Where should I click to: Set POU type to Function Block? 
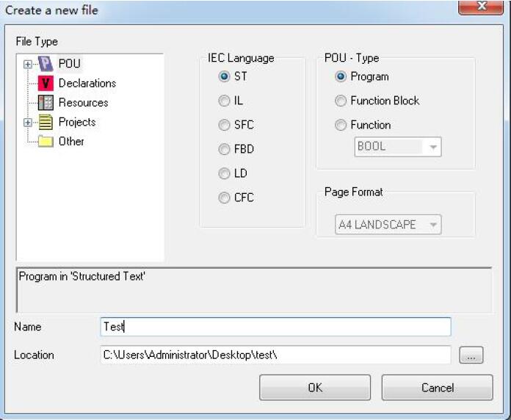point(341,101)
